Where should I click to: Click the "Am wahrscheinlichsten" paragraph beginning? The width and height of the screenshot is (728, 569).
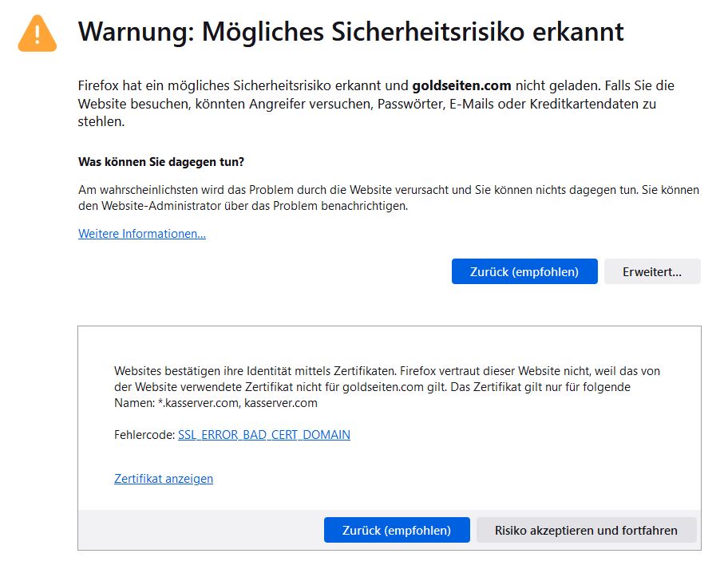click(x=136, y=190)
